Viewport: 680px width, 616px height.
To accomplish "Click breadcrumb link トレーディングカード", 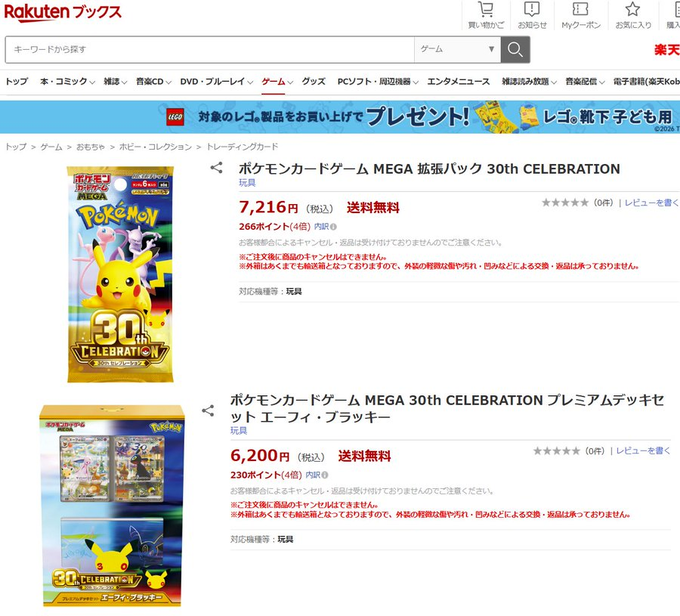I will click(x=242, y=147).
